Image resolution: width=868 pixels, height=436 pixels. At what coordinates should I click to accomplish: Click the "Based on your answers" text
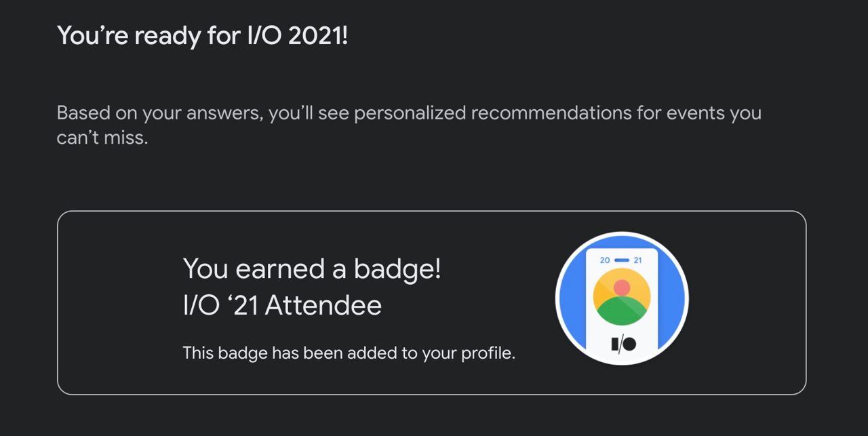[x=159, y=113]
